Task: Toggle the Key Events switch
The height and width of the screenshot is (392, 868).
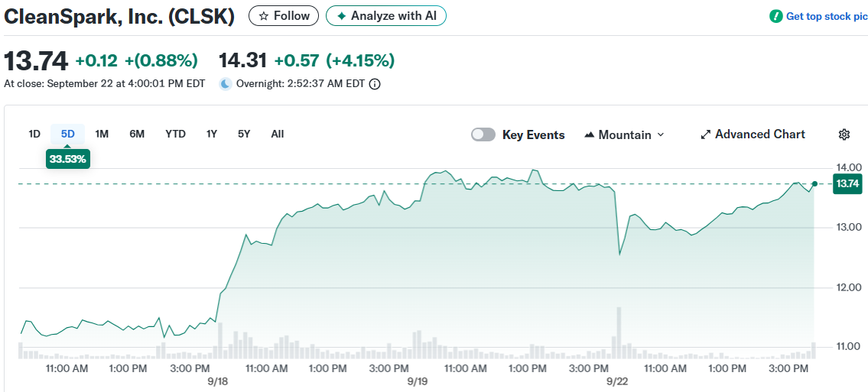Action: (x=483, y=135)
